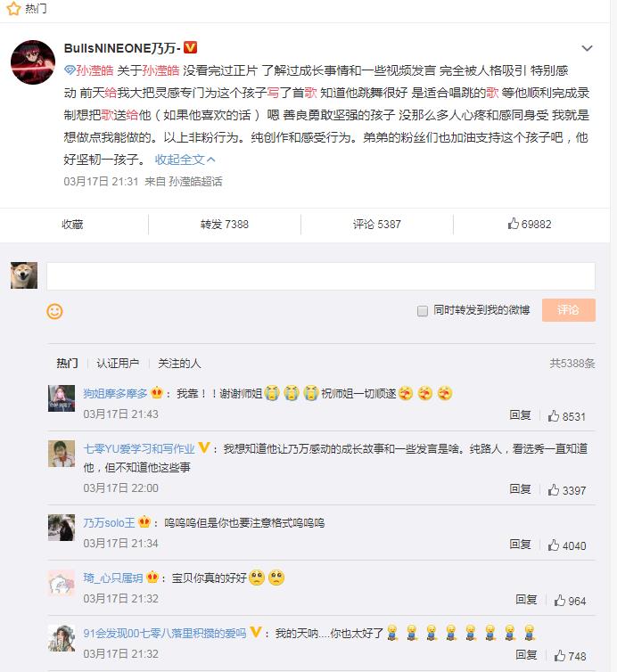This screenshot has height=672, width=617.
Task: Expand the post options chevron menu
Action: click(587, 48)
